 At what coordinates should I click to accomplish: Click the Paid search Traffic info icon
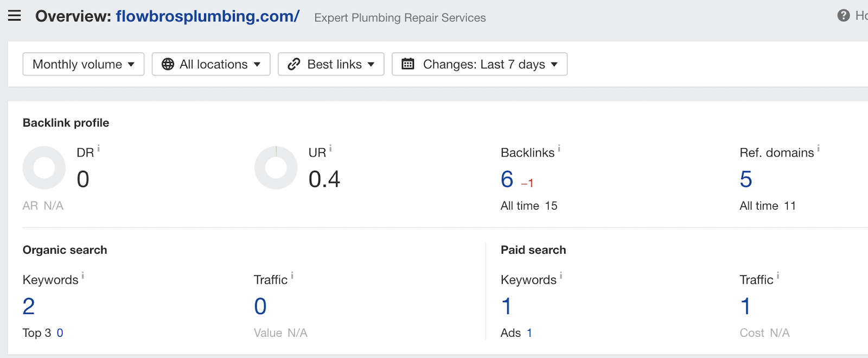(x=778, y=275)
